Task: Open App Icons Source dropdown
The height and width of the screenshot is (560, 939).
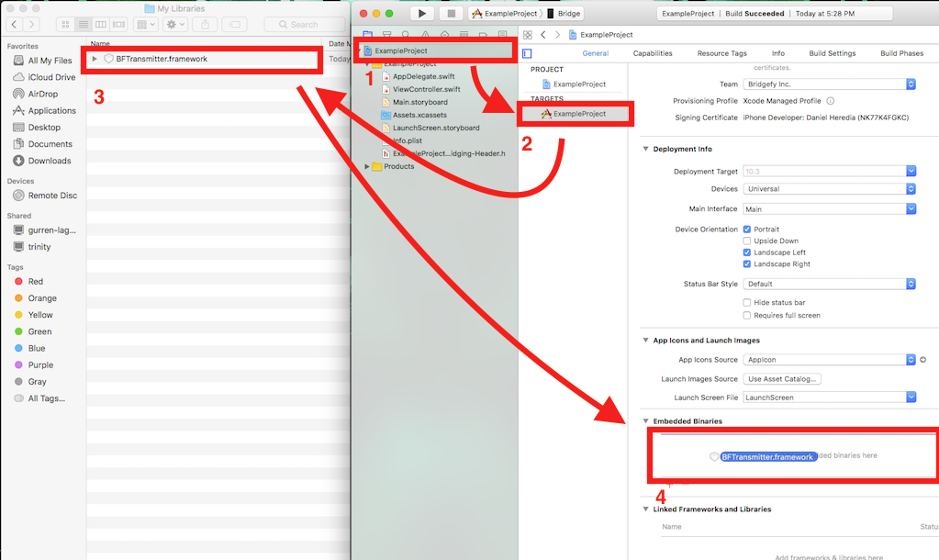Action: [x=830, y=359]
